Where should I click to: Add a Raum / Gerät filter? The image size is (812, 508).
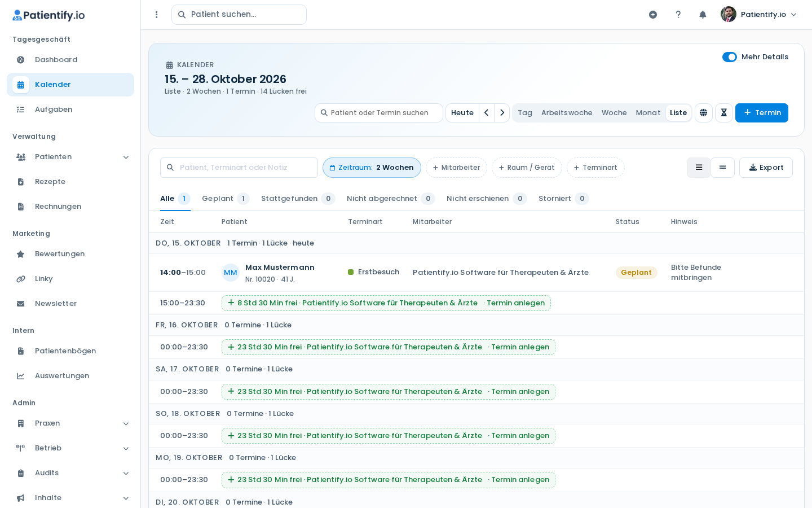(x=527, y=168)
